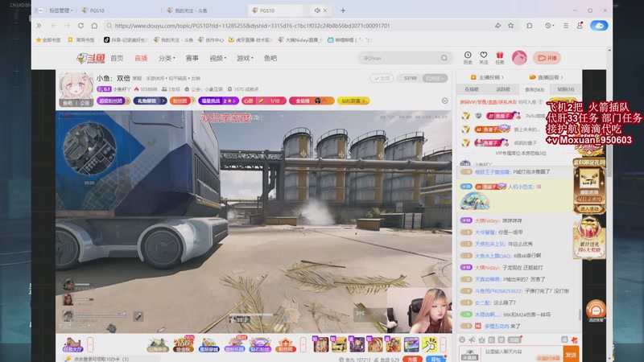The width and height of the screenshot is (644, 362).
Task: Switch to the 贵宾(563) tab
Action: (535, 89)
